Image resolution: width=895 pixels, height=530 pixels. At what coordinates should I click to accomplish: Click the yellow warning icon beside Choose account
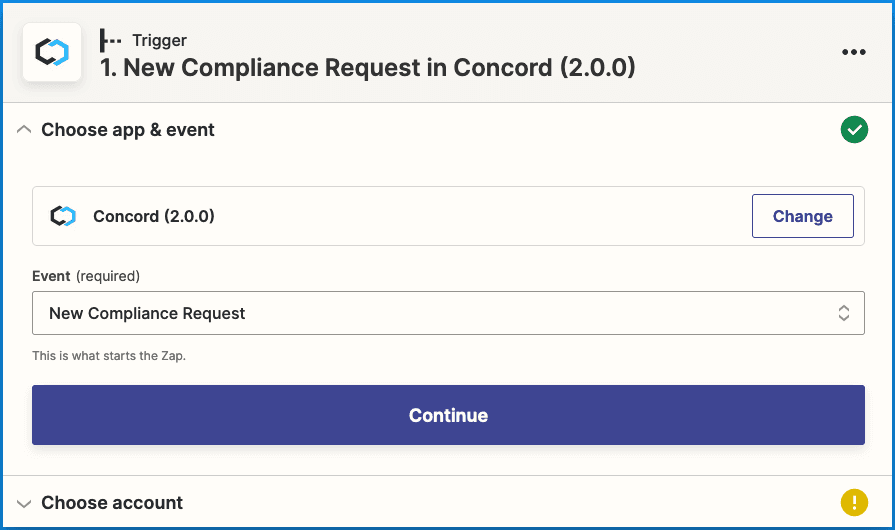(x=853, y=503)
